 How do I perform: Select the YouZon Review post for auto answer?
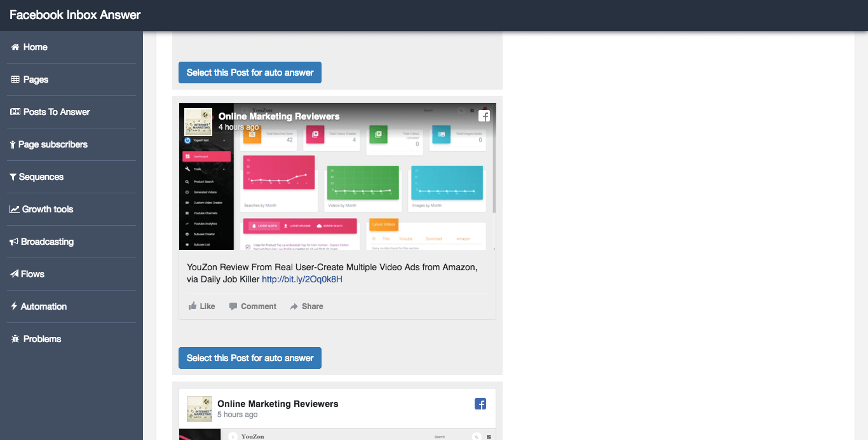point(250,358)
